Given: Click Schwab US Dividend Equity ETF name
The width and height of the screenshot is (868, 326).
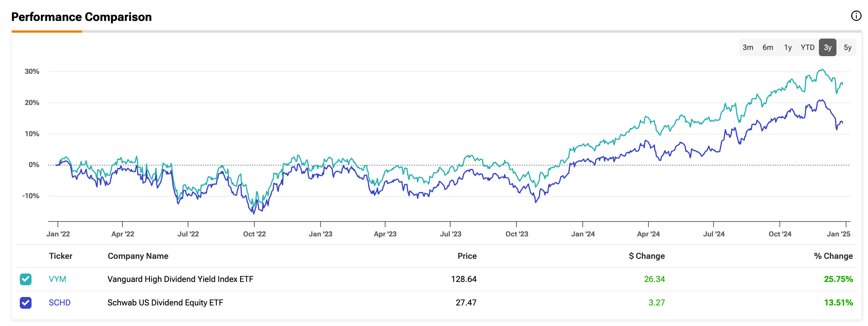Looking at the screenshot, I should coord(165,303).
